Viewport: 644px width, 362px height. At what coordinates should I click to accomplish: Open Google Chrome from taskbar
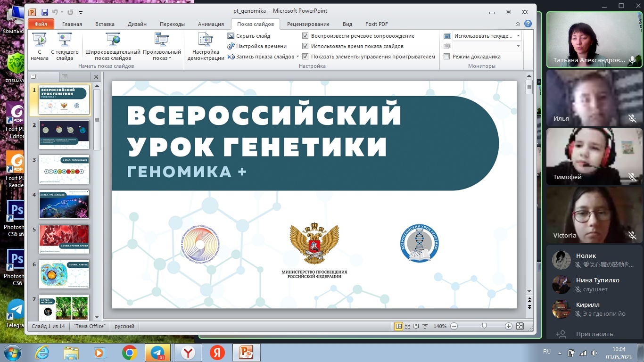pos(129,353)
